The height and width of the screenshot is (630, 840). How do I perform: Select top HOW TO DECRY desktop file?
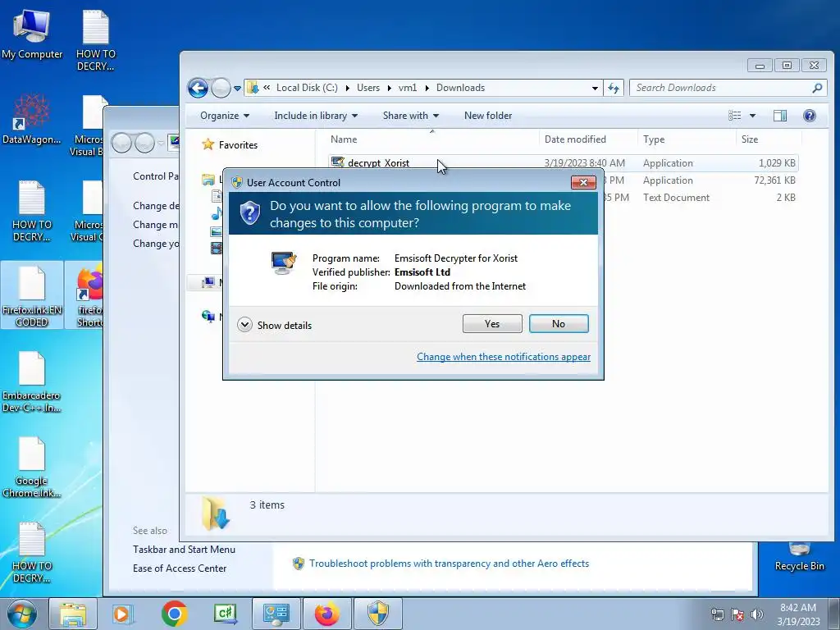(95, 41)
